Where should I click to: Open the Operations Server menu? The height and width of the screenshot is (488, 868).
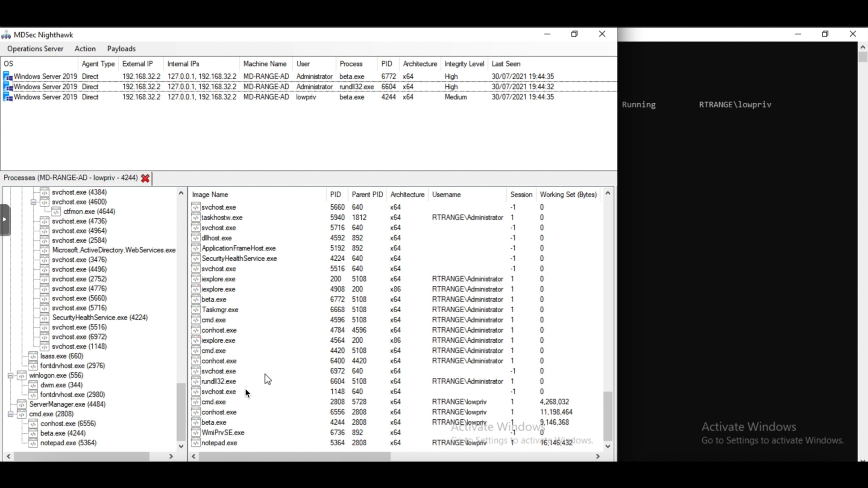[x=35, y=49]
